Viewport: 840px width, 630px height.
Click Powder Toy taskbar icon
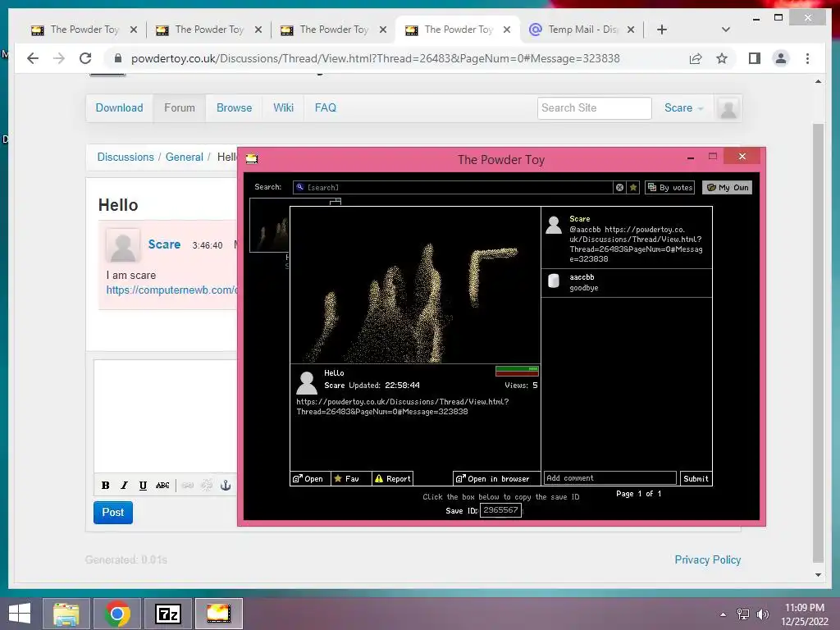(218, 614)
